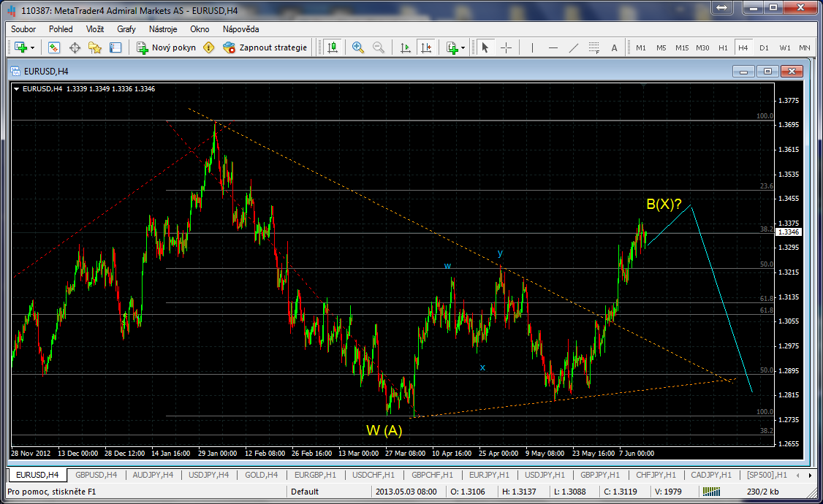Click Nový pokyn new order button
The width and height of the screenshot is (823, 504).
point(166,47)
